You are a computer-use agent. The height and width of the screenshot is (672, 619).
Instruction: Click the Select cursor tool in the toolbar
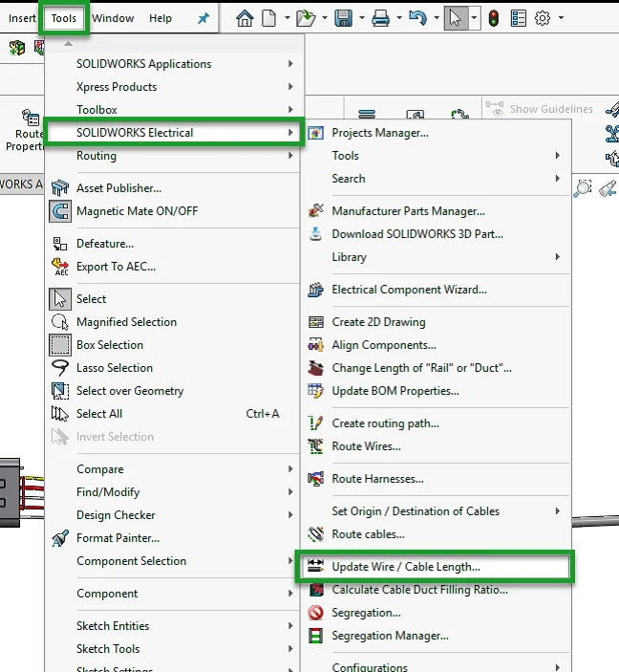(456, 18)
